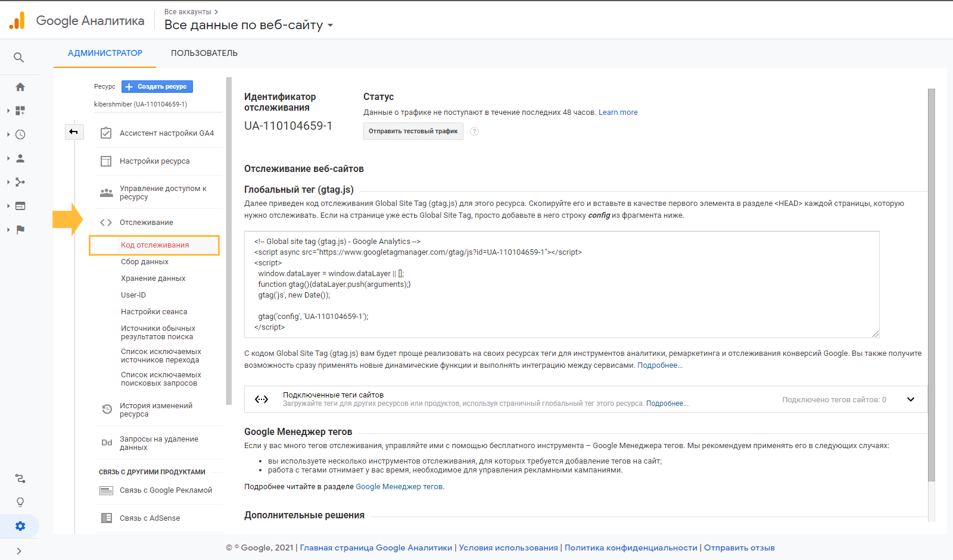
Task: Expand the Conversions sidebar triangle
Action: coord(8,230)
